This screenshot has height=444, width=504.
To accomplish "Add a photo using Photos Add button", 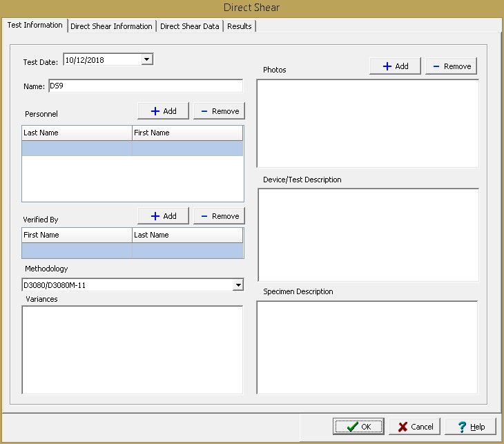I will coord(395,66).
